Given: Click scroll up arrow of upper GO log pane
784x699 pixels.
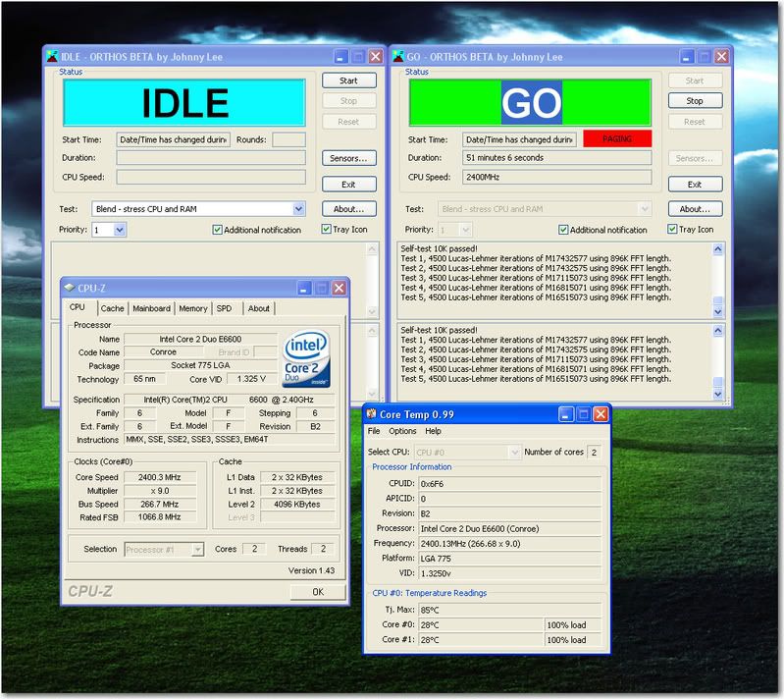Looking at the screenshot, I should [717, 248].
